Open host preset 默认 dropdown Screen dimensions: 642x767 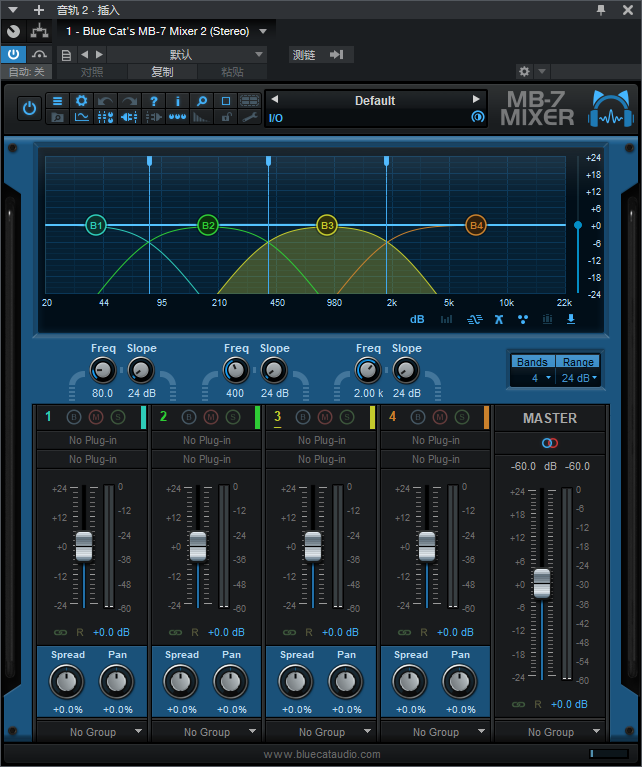point(187,55)
